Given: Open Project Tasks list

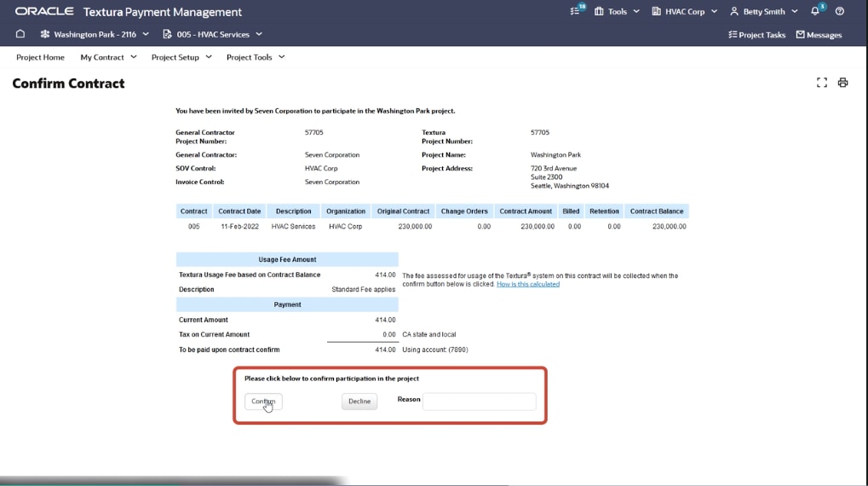Looking at the screenshot, I should click(x=756, y=35).
